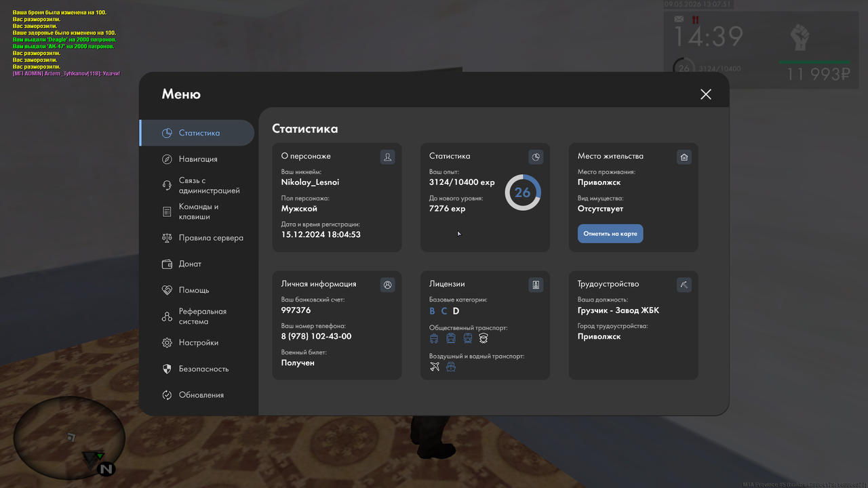Image resolution: width=868 pixels, height=488 pixels.
Task: Open the Навигация menu section
Action: 197,159
